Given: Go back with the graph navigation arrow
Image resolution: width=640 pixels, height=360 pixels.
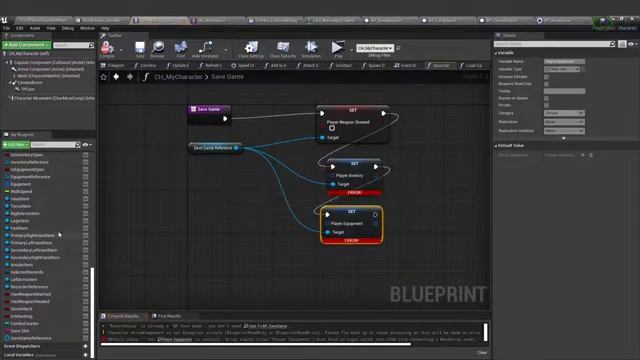Looking at the screenshot, I should (x=116, y=77).
